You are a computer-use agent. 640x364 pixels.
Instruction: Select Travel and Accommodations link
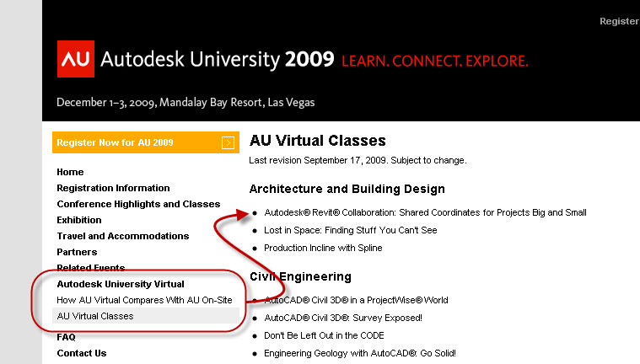[x=122, y=236]
